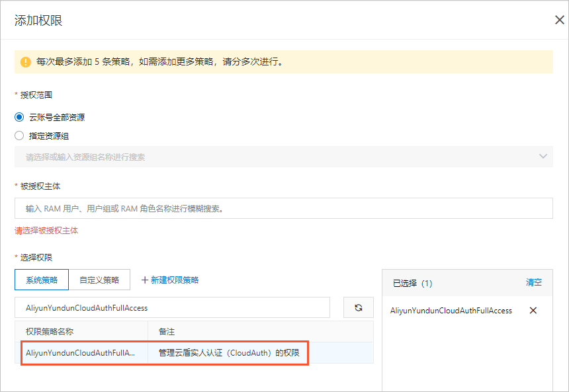Screen dimensions: 569x392
Task: Click the policy name search box
Action: [172, 307]
